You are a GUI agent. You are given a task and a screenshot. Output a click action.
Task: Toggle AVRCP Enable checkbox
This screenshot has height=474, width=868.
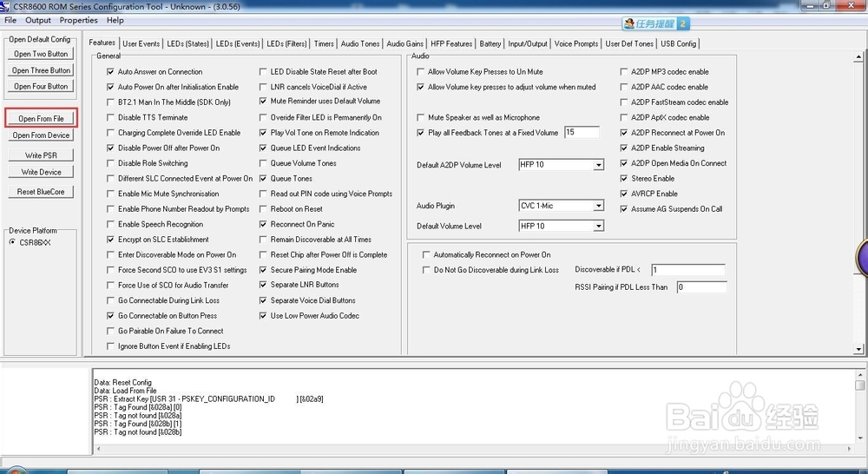click(x=624, y=194)
